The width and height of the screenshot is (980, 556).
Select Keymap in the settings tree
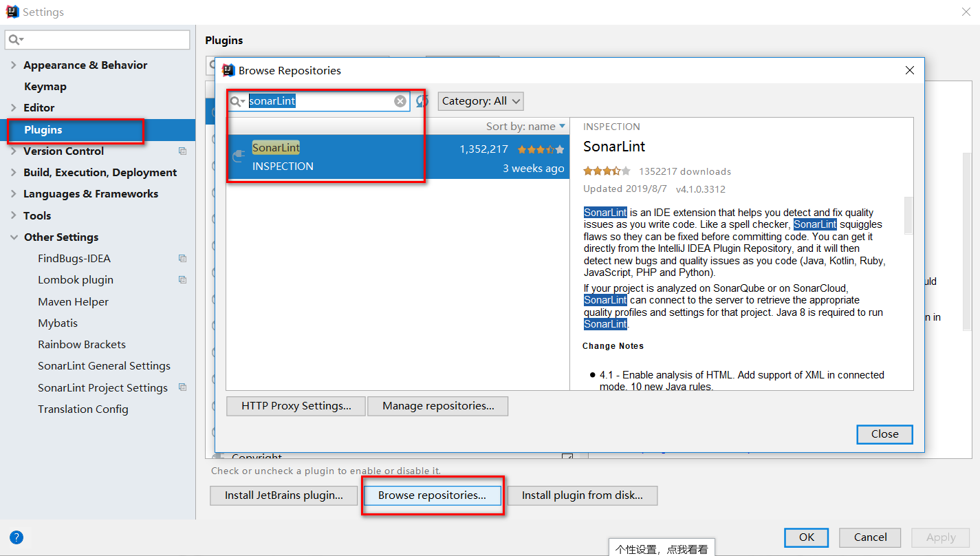45,87
